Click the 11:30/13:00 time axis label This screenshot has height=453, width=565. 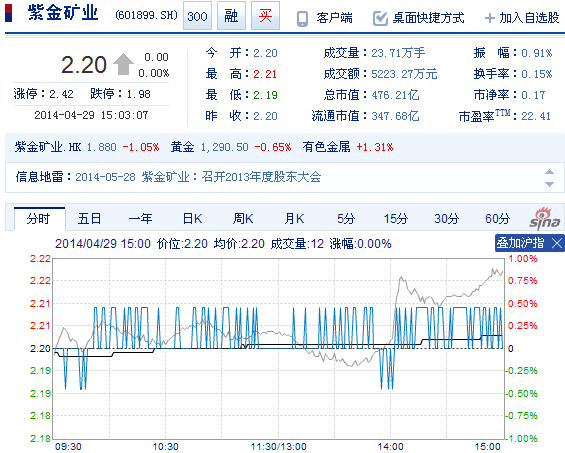pyautogui.click(x=278, y=447)
